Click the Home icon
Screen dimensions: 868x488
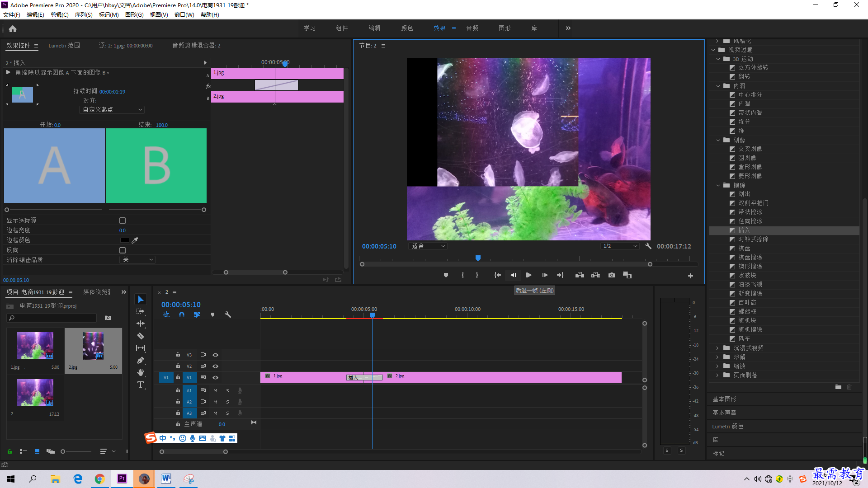[13, 28]
